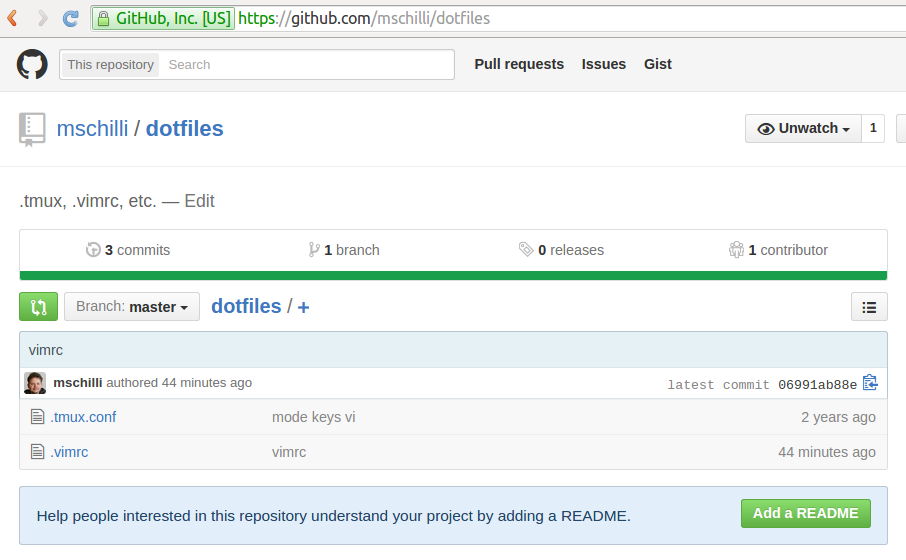The image size is (906, 560).
Task: Click the branch fork icon
Action: 314,250
